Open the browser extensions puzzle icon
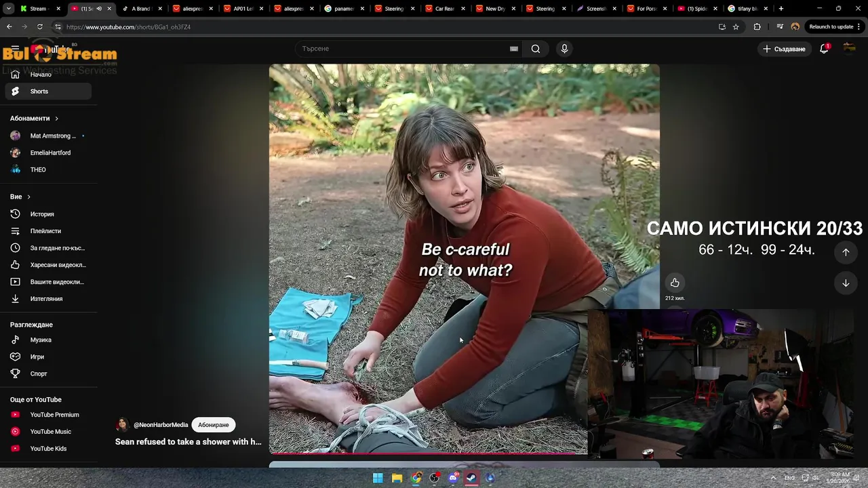Screen dimensions: 868x488 pyautogui.click(x=757, y=27)
